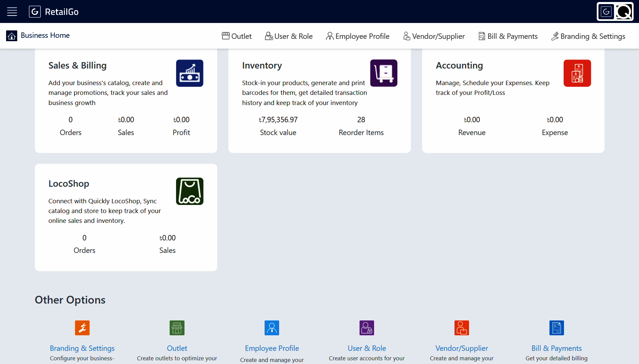Screen dimensions: 639x364
Task: Click the Stock value amount 7,95,356.97
Action: 278,120
